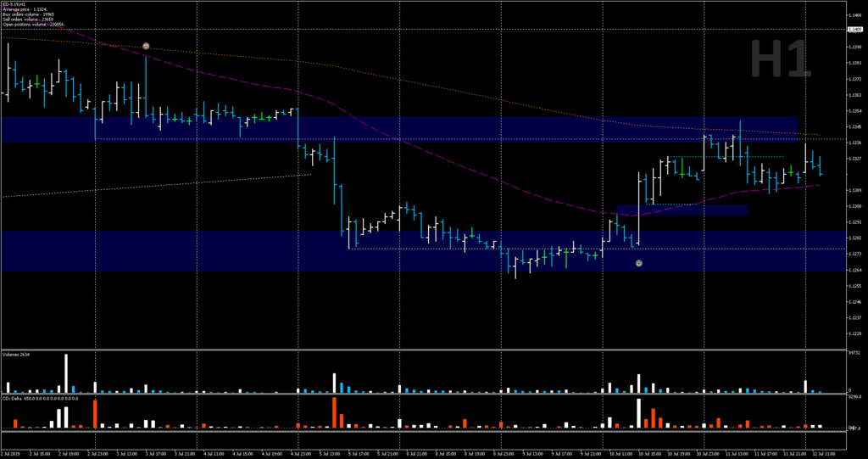This screenshot has width=868, height=459.
Task: Select the upper blue resistance zone rectangle
Action: [398, 129]
